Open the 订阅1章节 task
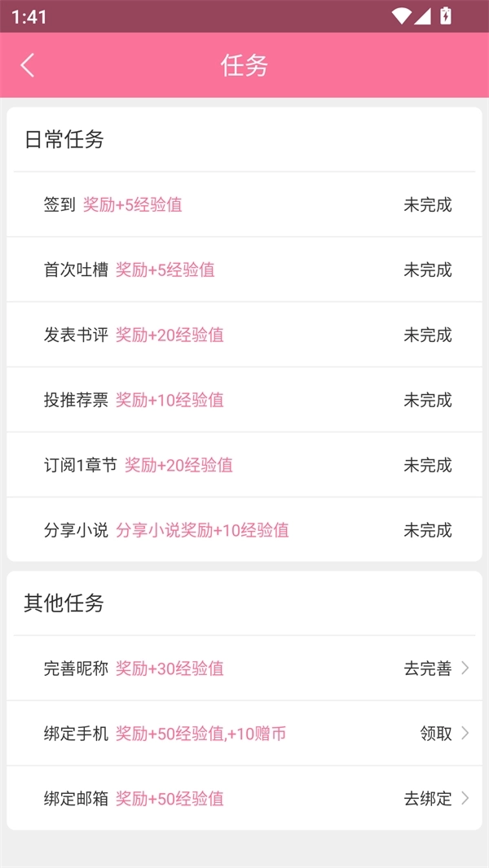Viewport: 489px width, 868px height. coord(81,465)
